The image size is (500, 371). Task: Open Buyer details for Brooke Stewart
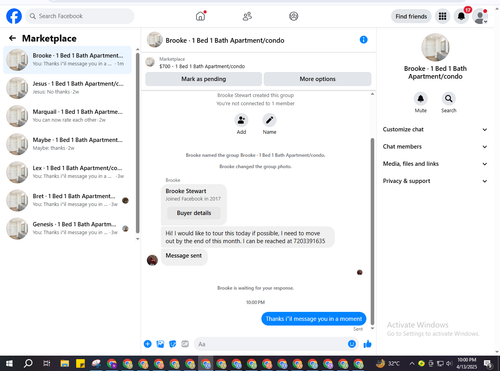click(x=194, y=213)
